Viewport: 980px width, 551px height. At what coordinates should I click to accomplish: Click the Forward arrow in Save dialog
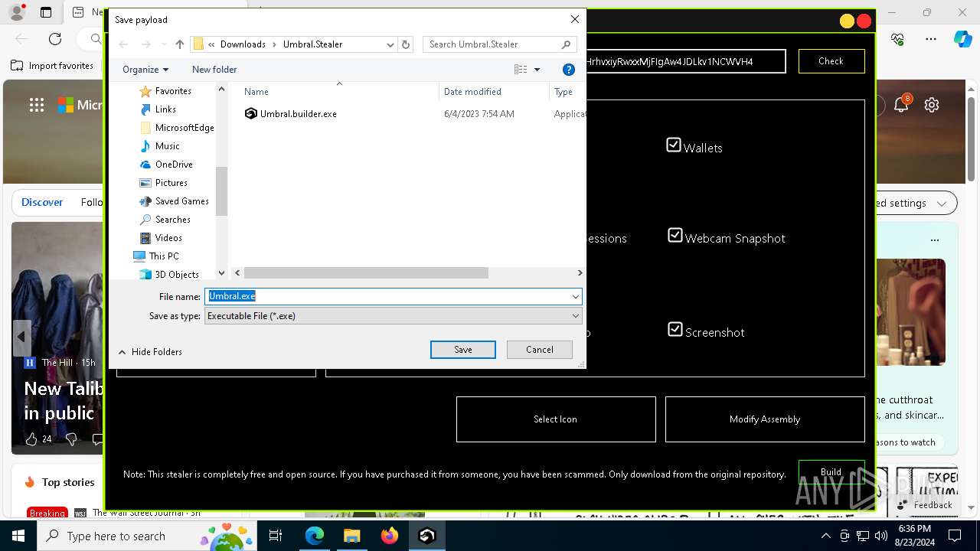[145, 44]
